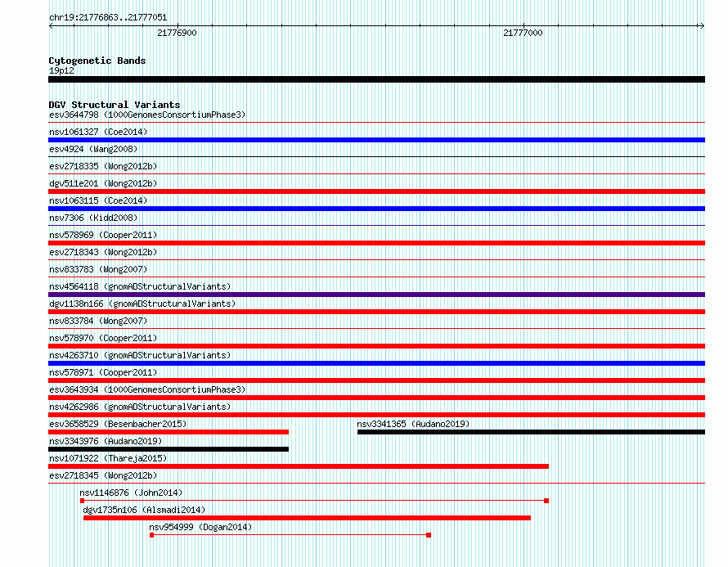Click the 19p12 band label
Image resolution: width=728 pixels, height=567 pixels.
click(x=61, y=70)
